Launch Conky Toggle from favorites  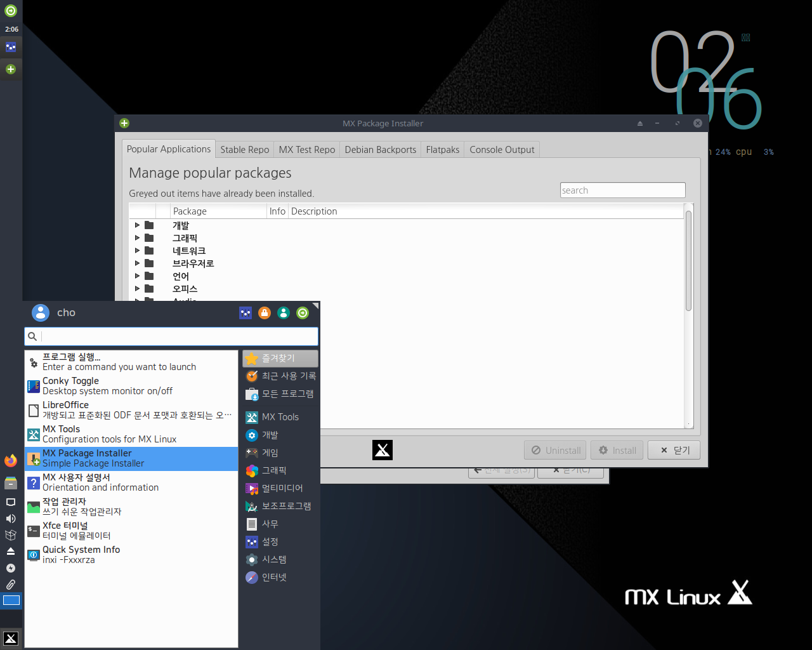(131, 386)
